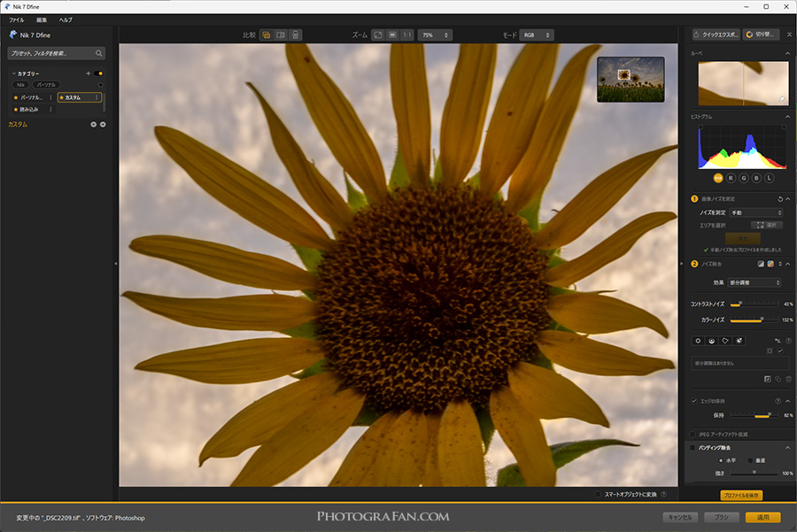Viewport: 797px width, 532px height.
Task: Select the split preview compare icon
Action: pyautogui.click(x=281, y=35)
